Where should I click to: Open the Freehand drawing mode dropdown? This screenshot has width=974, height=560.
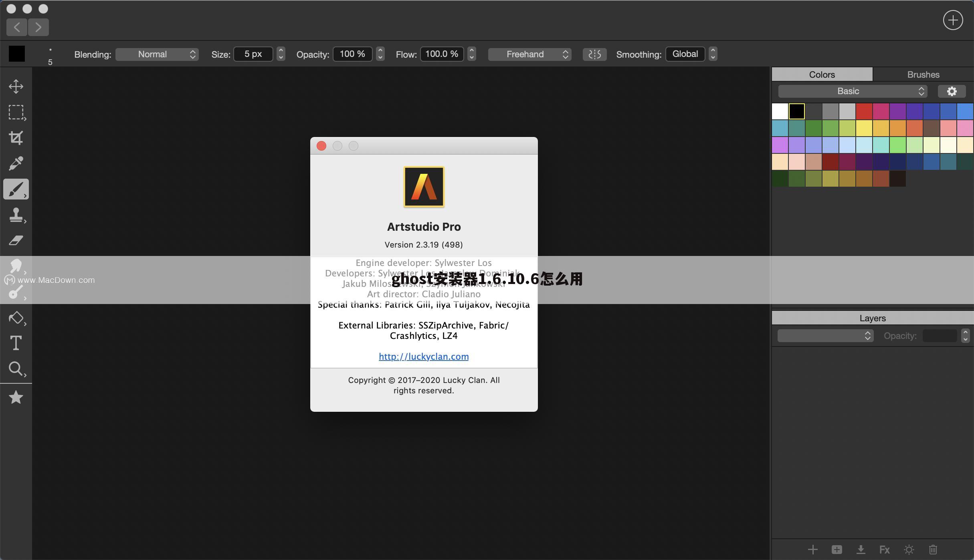pos(529,54)
